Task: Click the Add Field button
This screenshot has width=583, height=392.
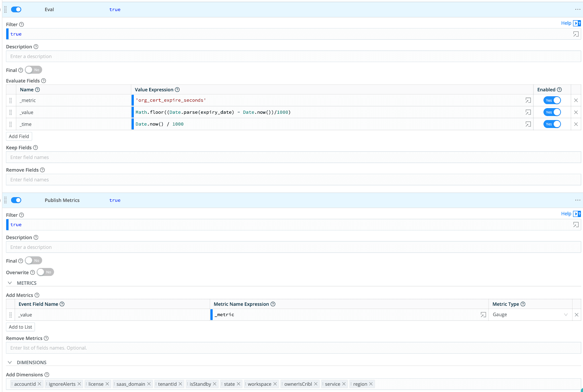Action: (19, 136)
